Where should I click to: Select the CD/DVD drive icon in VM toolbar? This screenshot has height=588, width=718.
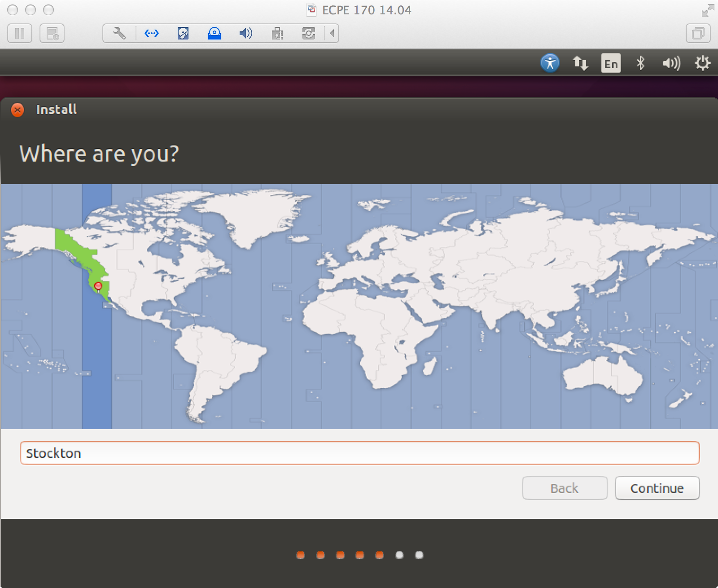click(215, 33)
